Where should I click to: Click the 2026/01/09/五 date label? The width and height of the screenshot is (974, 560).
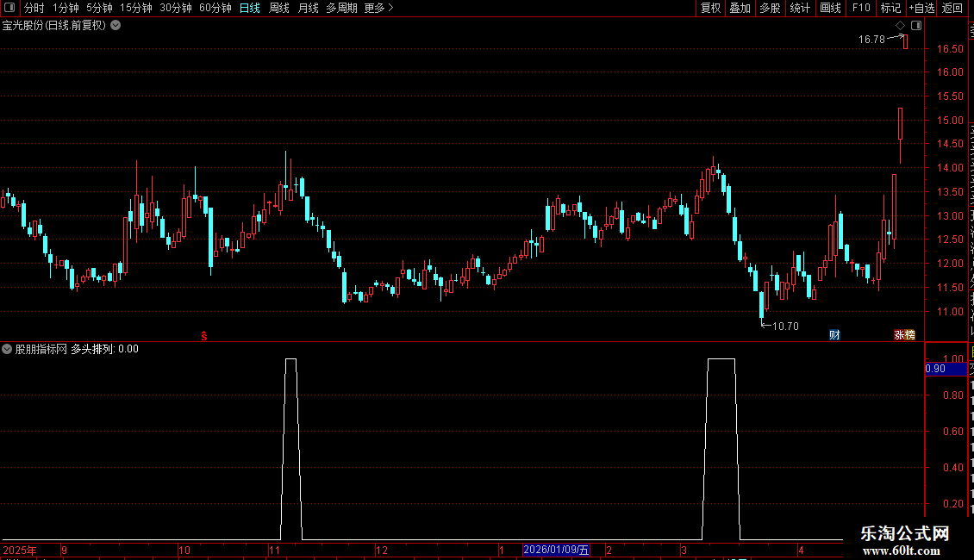[556, 550]
